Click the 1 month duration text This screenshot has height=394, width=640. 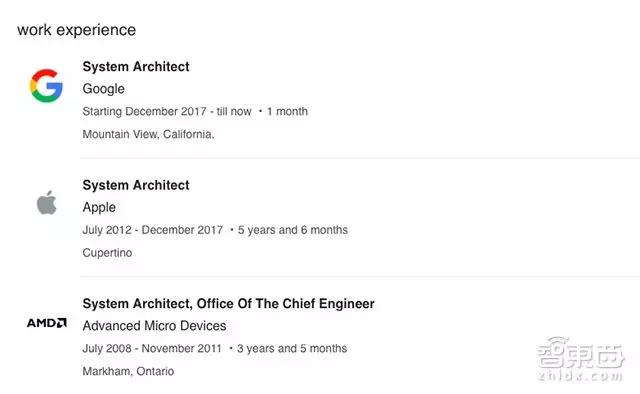coord(287,111)
